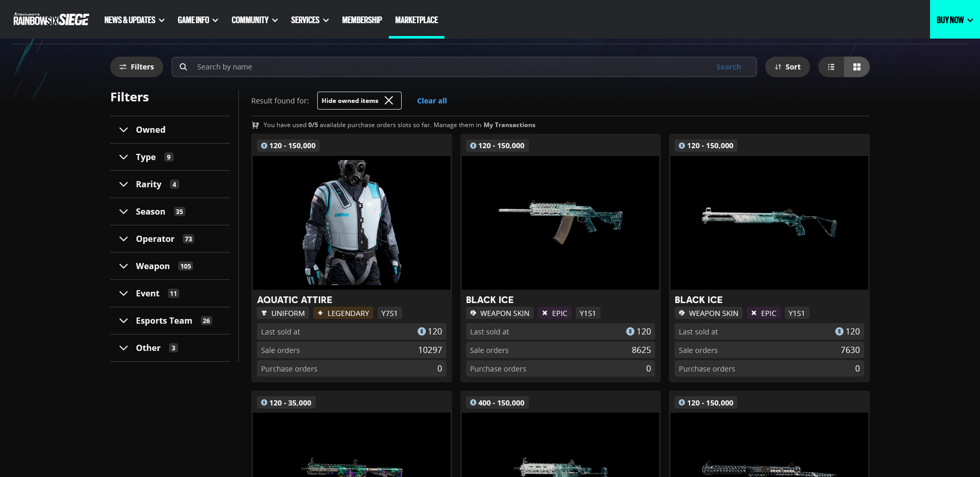This screenshot has height=477, width=980.
Task: Open the My Transactions link
Action: (x=509, y=125)
